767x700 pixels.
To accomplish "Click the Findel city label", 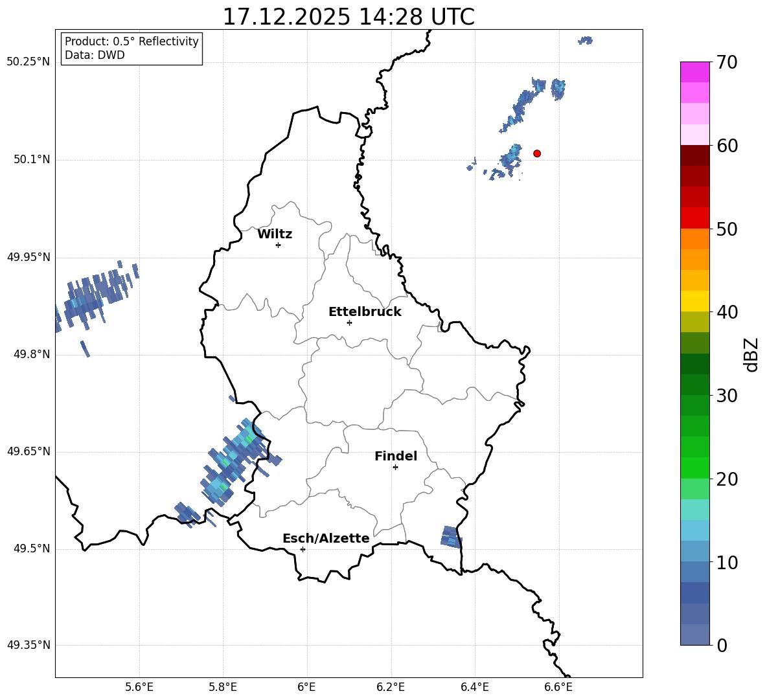I will [396, 456].
